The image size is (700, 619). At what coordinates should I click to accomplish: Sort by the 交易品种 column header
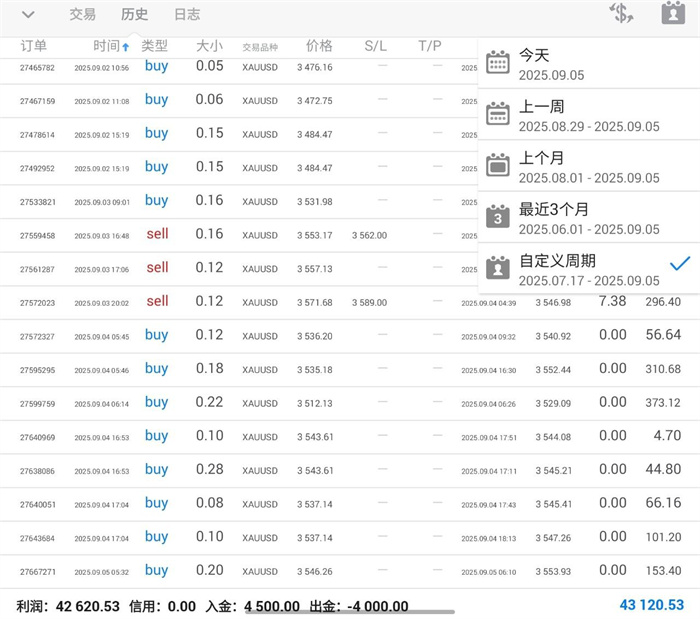[260, 47]
